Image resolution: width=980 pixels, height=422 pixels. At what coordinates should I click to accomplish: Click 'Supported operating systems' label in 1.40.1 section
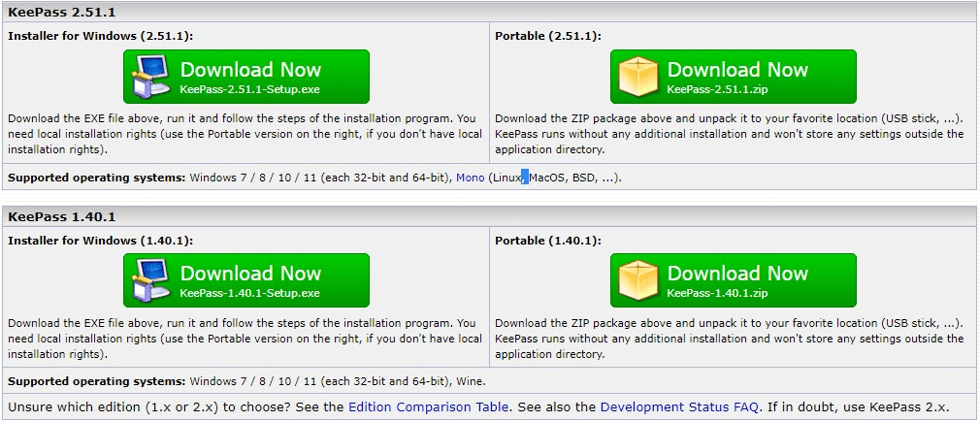point(97,381)
